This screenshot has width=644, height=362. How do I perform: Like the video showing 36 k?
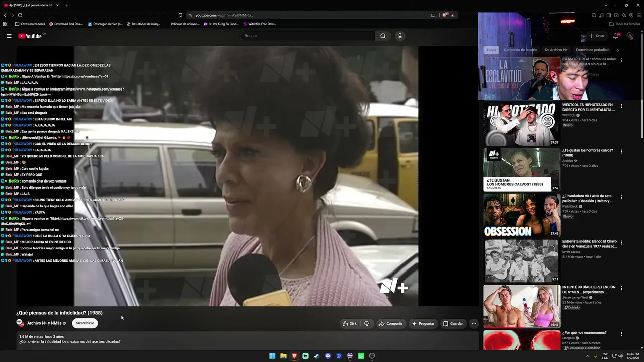tap(349, 324)
